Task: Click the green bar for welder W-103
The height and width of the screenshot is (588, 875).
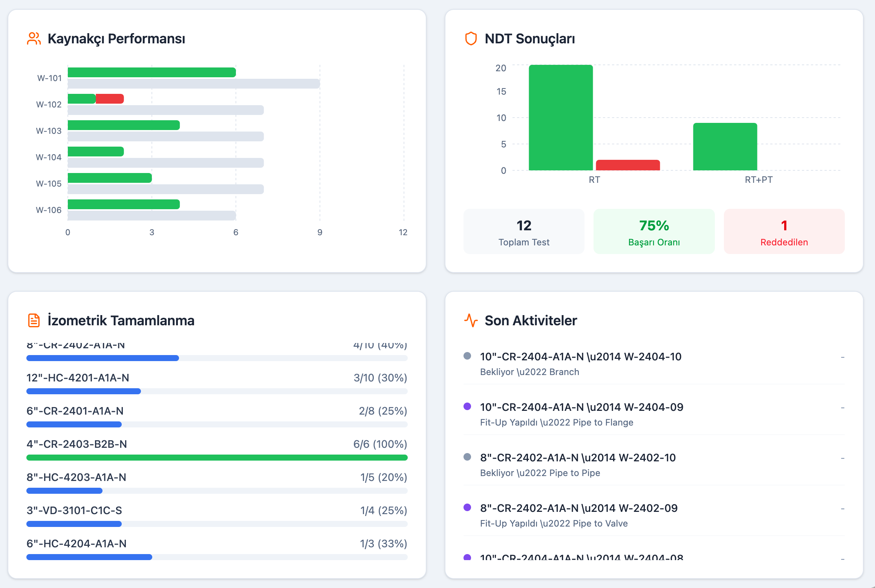Action: coord(124,125)
